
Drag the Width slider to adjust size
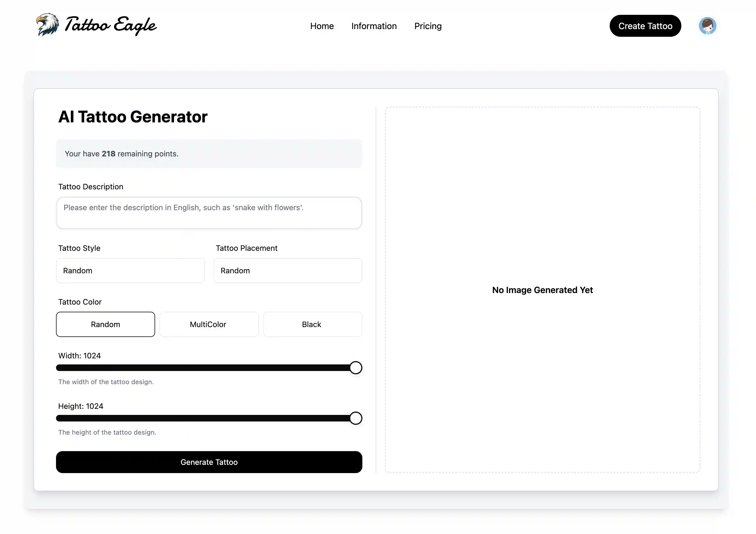pos(357,367)
